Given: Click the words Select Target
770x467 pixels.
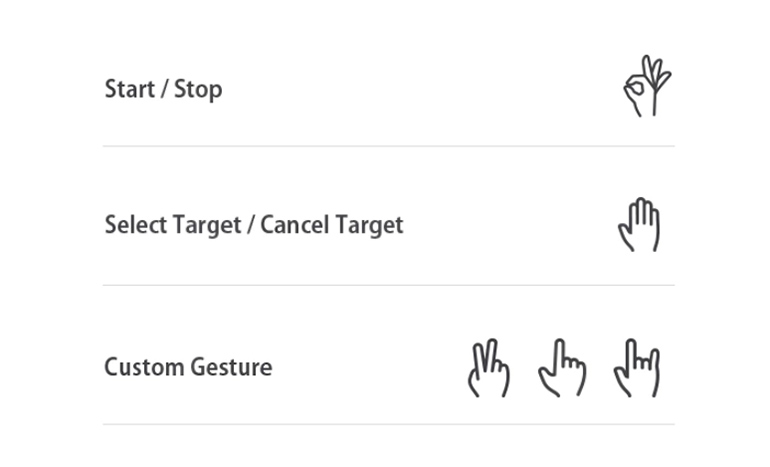Looking at the screenshot, I should coord(171,225).
